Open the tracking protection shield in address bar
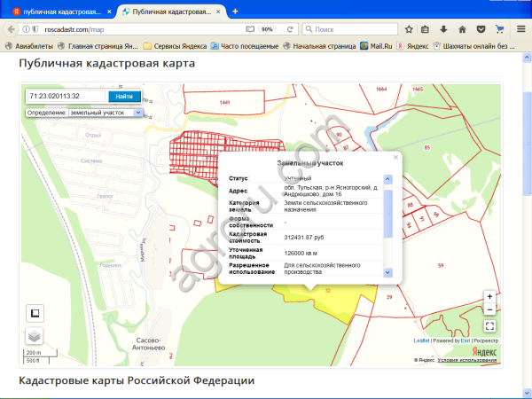 (x=35, y=29)
